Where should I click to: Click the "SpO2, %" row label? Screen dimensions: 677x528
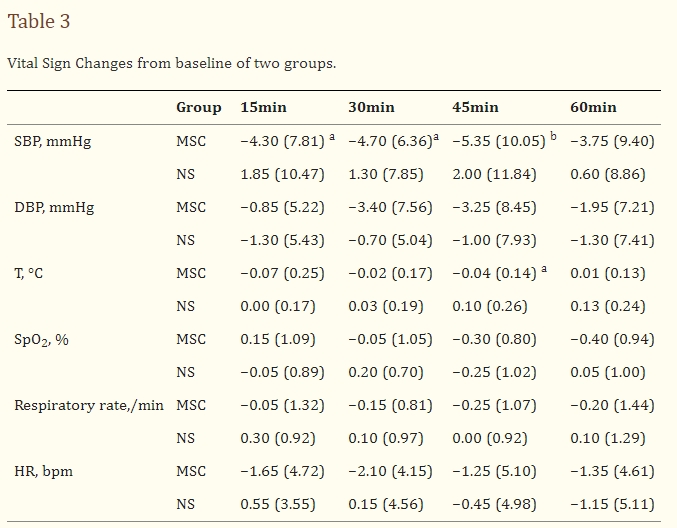coord(41,340)
